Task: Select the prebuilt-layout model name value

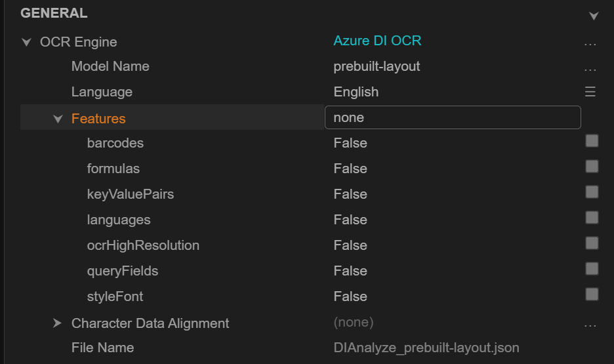Action: click(x=377, y=66)
